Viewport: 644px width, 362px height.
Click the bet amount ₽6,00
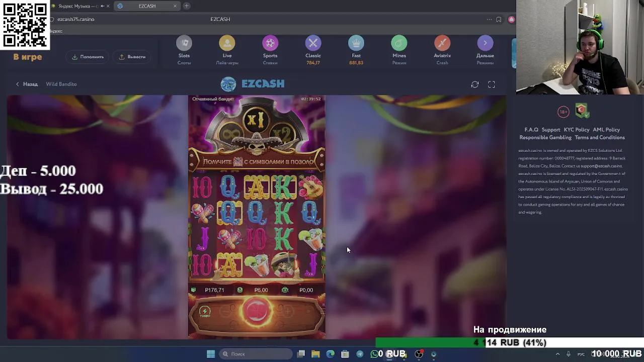pyautogui.click(x=261, y=290)
